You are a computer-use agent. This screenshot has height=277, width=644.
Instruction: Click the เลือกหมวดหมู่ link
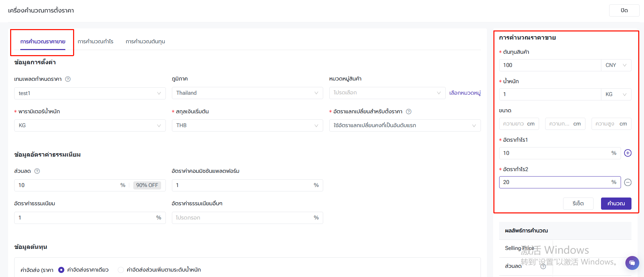465,93
